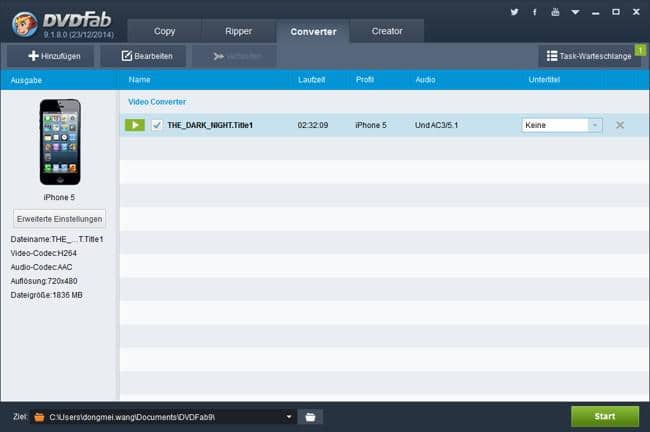Click the iPhone 5 device thumbnail
This screenshot has width=650, height=432.
pos(60,142)
